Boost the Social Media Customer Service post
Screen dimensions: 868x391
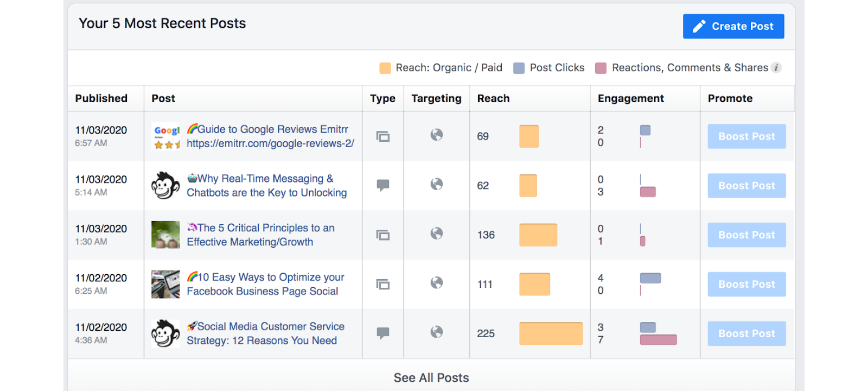746,333
